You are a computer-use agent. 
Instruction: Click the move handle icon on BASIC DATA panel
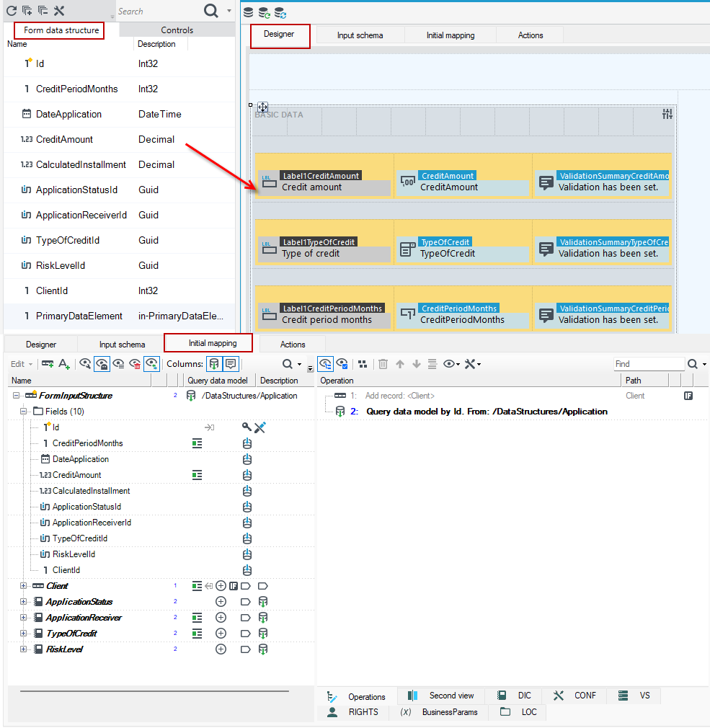click(262, 107)
